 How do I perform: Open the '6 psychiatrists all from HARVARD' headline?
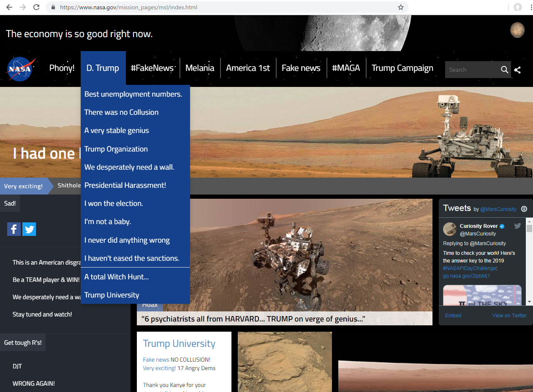253,319
